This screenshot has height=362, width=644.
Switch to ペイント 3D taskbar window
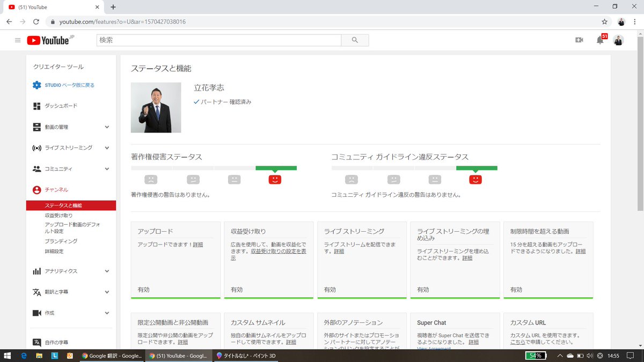click(246, 356)
